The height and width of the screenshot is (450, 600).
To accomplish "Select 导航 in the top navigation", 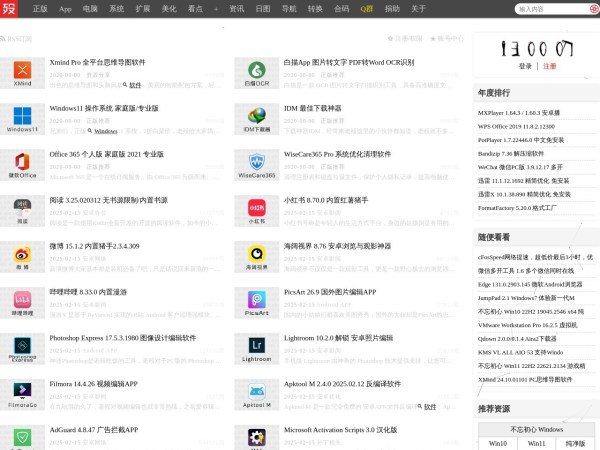I will (x=289, y=9).
